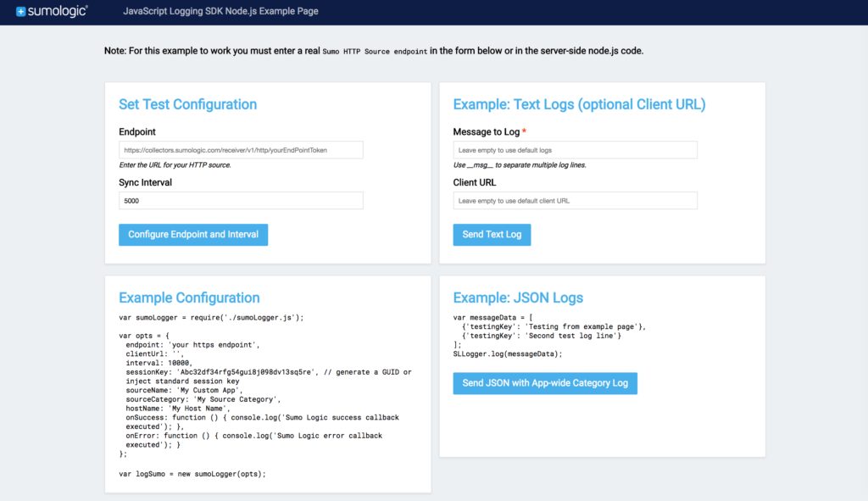Click the Example: JSON Logs heading
The height and width of the screenshot is (501, 868).
click(x=518, y=298)
